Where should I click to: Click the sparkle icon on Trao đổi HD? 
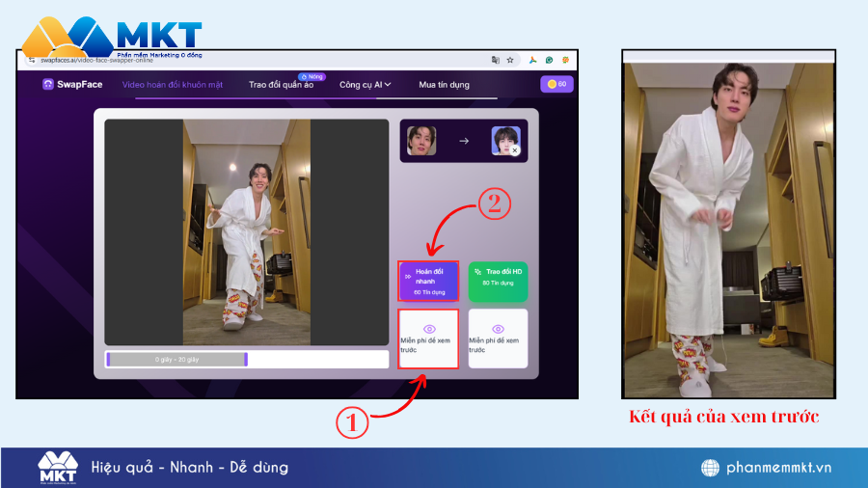tap(477, 272)
